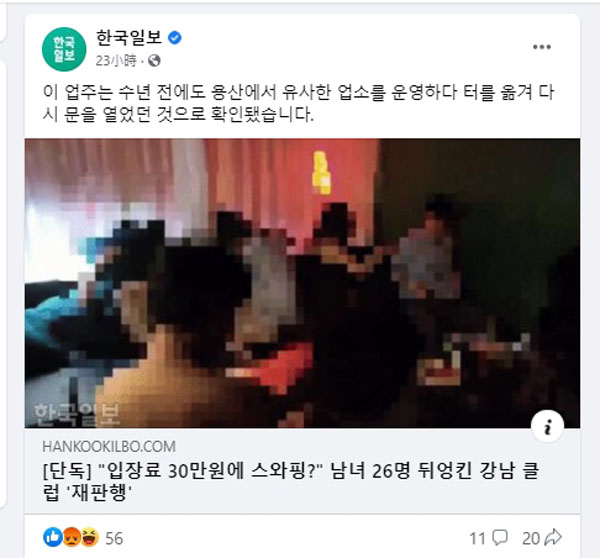The height and width of the screenshot is (558, 600).
Task: Click the 한국일보 watermark on the image
Action: coord(77,414)
